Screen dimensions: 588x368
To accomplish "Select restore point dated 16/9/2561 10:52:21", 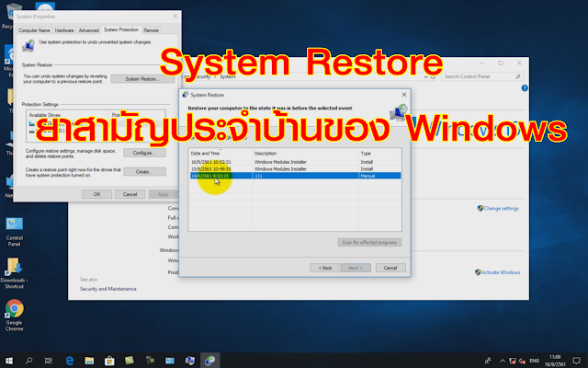I will click(x=295, y=162).
